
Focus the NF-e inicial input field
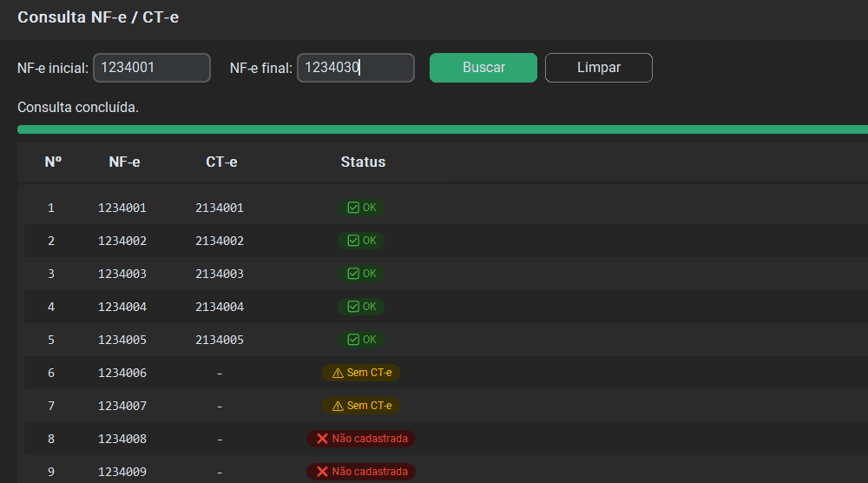point(152,68)
